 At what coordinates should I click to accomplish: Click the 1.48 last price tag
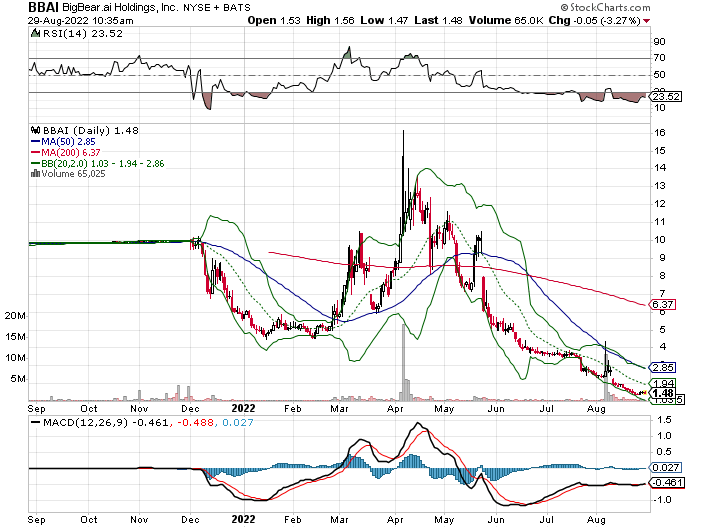coord(663,393)
